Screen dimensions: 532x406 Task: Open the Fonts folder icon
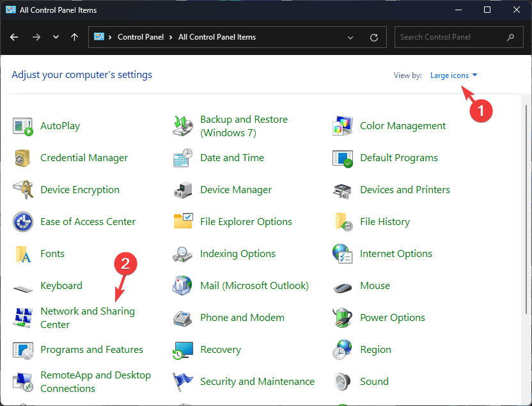tap(23, 254)
